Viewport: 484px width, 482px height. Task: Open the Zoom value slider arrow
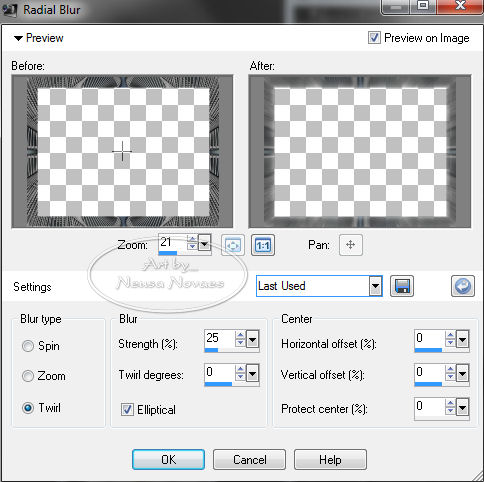[204, 243]
